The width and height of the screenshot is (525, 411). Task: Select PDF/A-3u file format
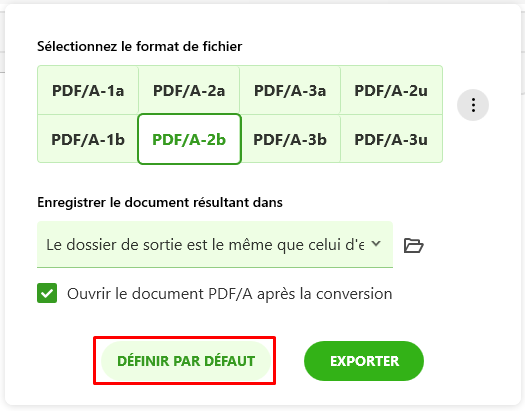click(391, 139)
